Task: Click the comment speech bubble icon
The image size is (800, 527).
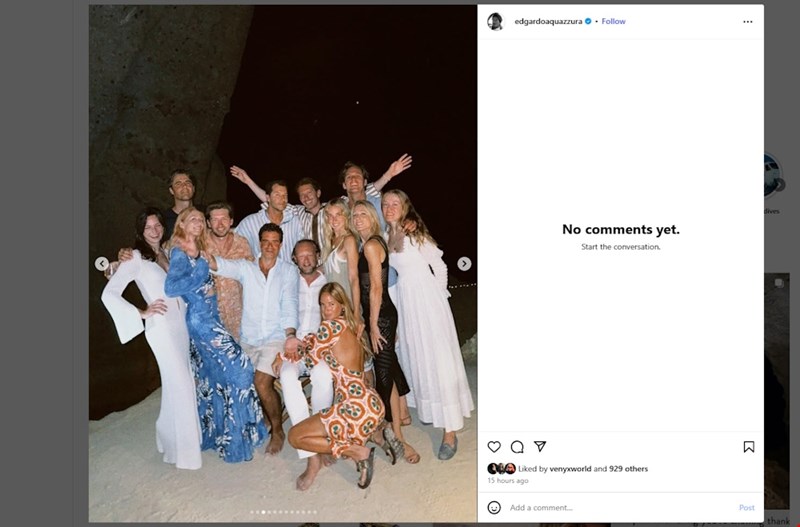Action: pyautogui.click(x=517, y=447)
